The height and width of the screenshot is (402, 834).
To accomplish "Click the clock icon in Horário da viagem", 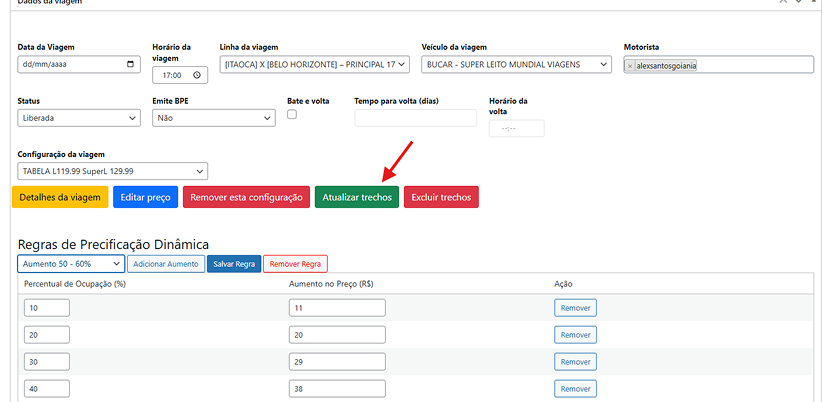I will (x=198, y=75).
